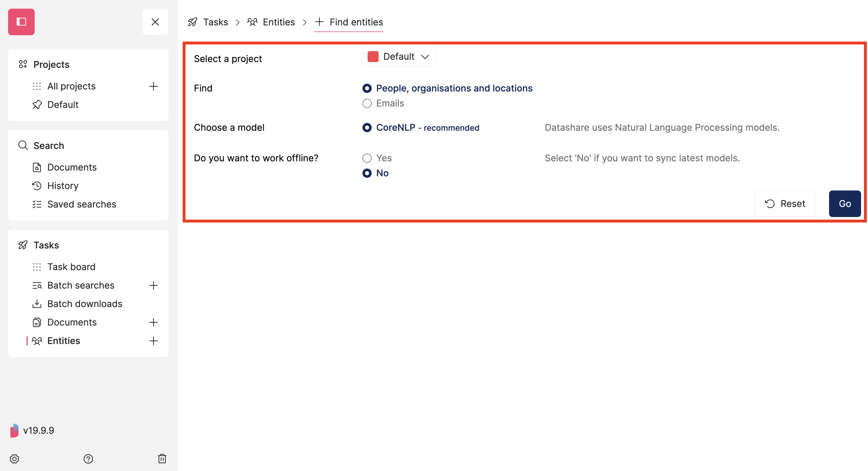This screenshot has width=868, height=471.
Task: Select Yes for working offline
Action: pyautogui.click(x=367, y=158)
